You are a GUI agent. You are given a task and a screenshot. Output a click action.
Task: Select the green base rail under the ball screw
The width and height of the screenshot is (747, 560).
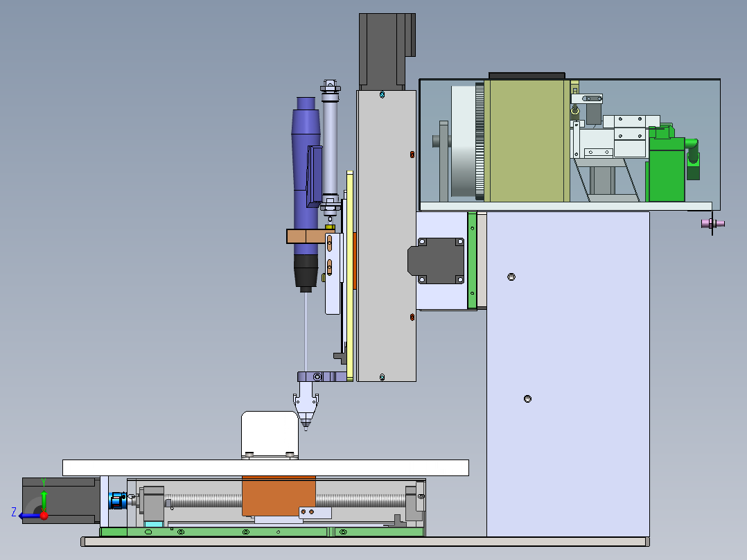coord(261,532)
